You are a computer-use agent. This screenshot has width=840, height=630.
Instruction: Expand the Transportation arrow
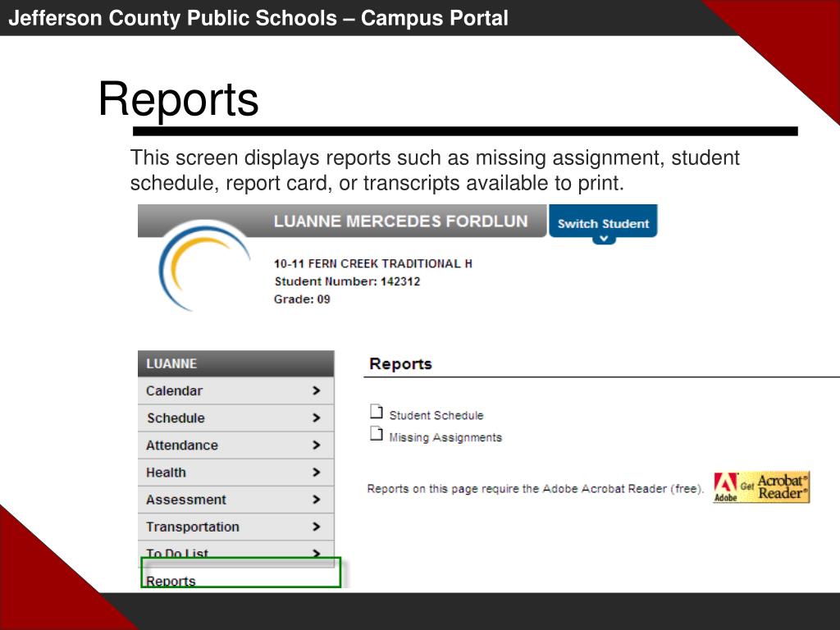(316, 527)
